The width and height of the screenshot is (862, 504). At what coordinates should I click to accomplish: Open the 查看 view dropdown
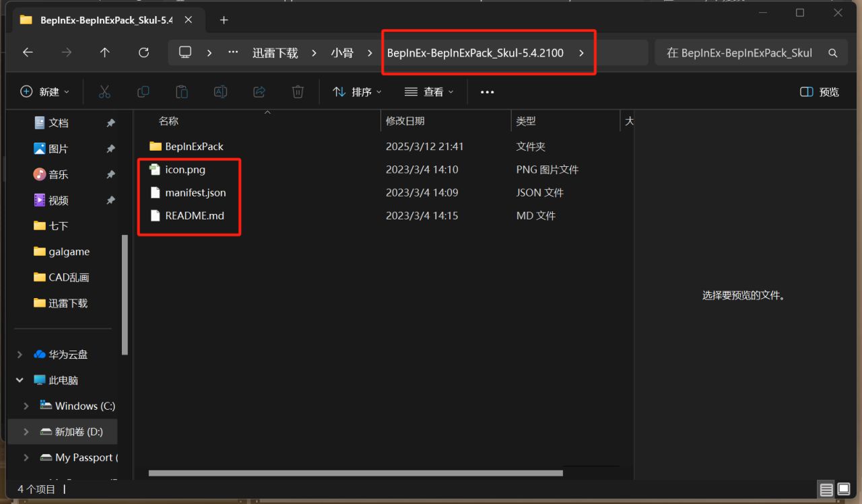click(x=429, y=92)
